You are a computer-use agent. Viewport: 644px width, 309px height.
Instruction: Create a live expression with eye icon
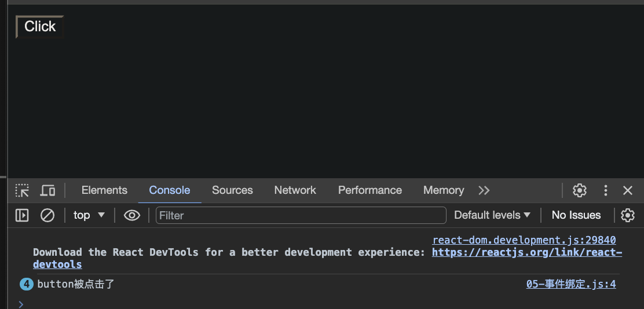point(132,215)
